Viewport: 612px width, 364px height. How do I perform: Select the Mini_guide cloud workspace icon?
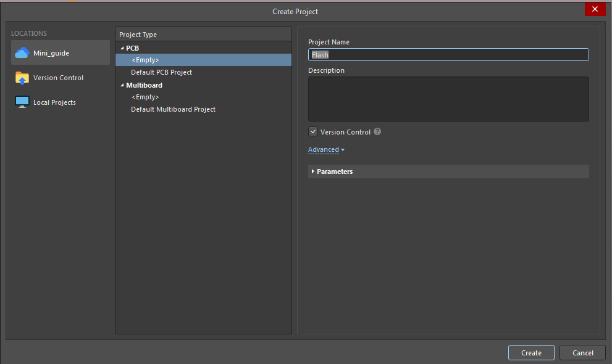coord(23,52)
